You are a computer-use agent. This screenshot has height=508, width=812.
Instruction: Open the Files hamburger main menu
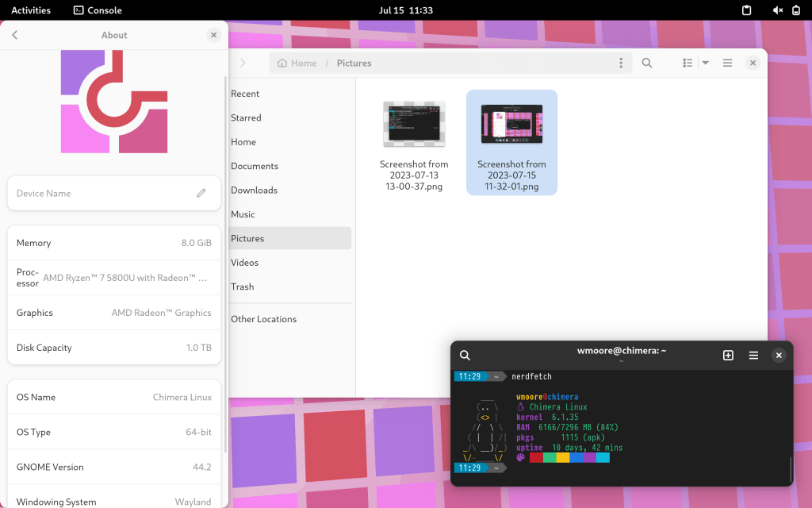[727, 63]
